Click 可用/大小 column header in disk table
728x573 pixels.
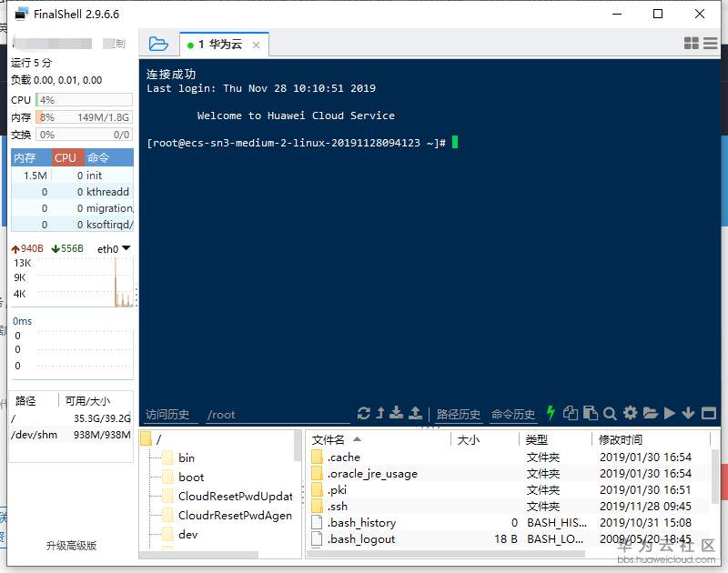pos(96,400)
